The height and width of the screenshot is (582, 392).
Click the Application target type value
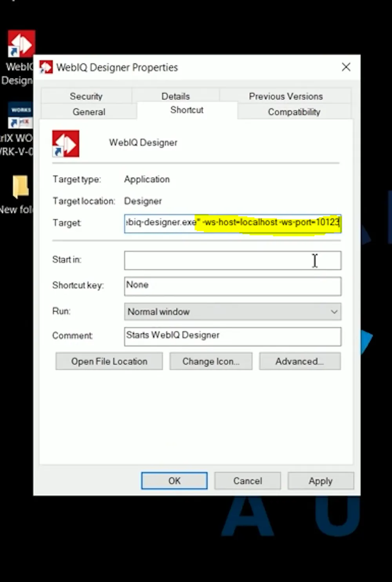tap(147, 179)
